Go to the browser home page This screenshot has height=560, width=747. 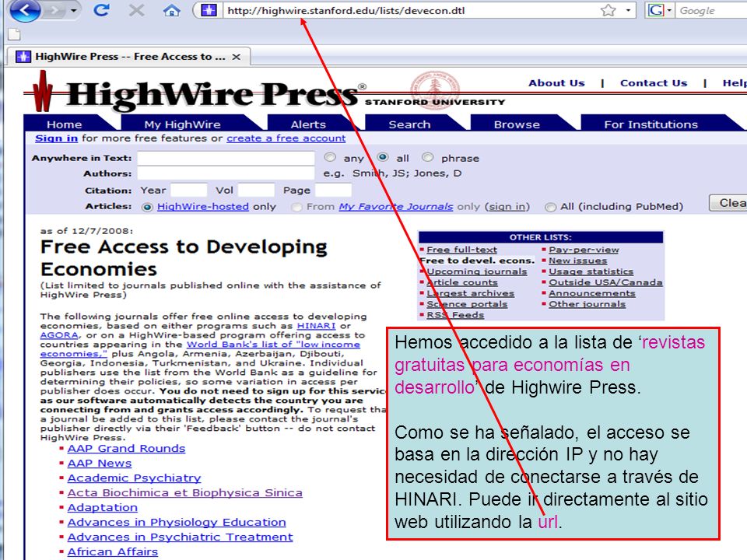click(171, 10)
